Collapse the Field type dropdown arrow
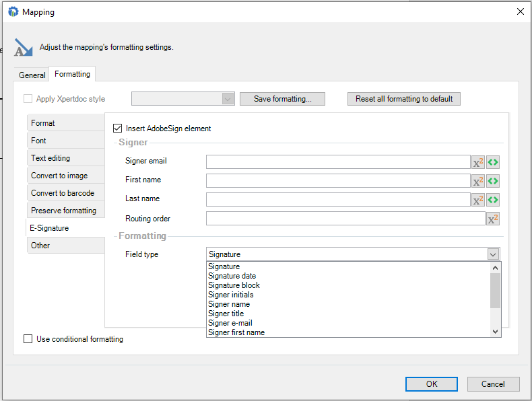 (493, 254)
